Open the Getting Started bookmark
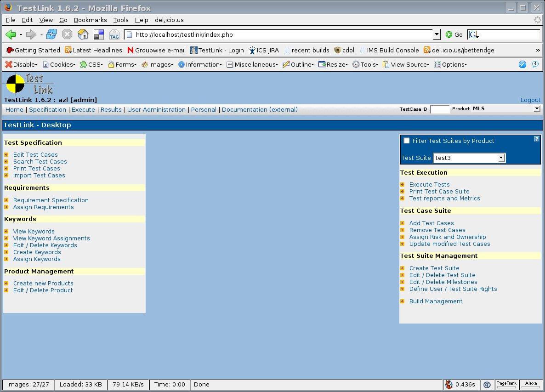Image resolution: width=545 pixels, height=392 pixels. pos(33,50)
